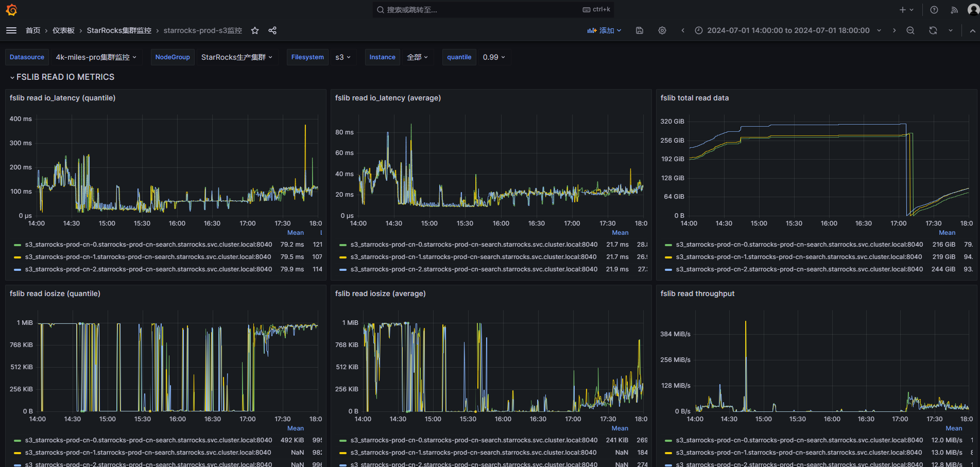Toggle cn-1 series in io_latency quantile legend
Screen dimensions: 980x467
[148, 257]
